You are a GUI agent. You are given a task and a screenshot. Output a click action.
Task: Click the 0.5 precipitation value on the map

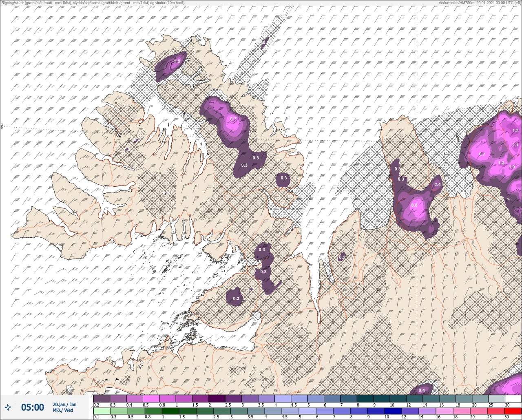tap(177, 61)
